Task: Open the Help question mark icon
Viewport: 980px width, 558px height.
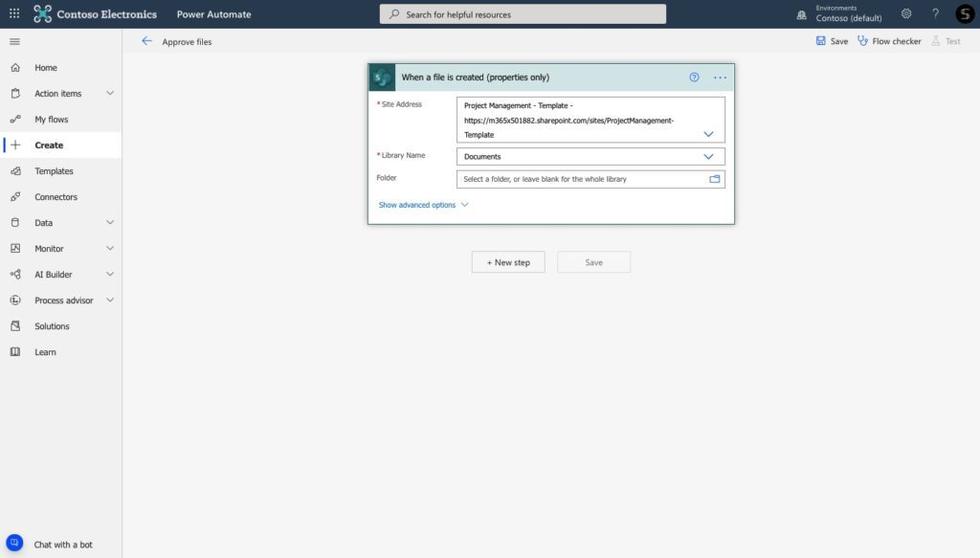Action: [936, 13]
